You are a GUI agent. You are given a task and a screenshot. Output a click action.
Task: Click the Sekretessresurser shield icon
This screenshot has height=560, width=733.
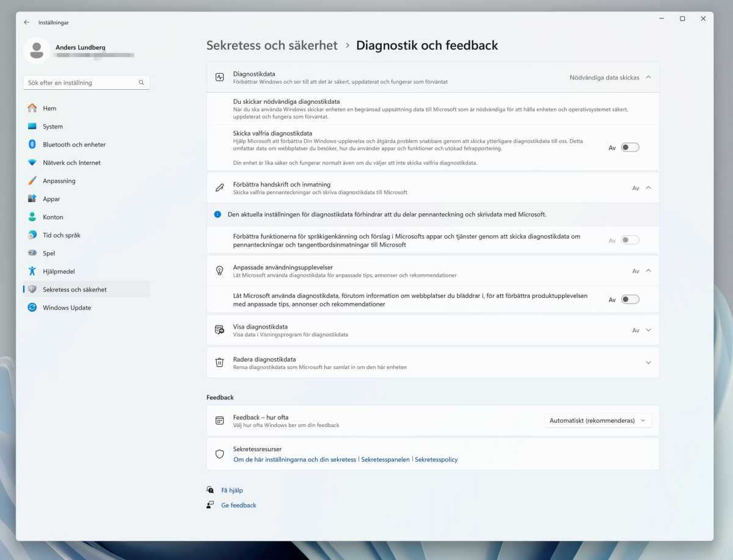pos(220,454)
